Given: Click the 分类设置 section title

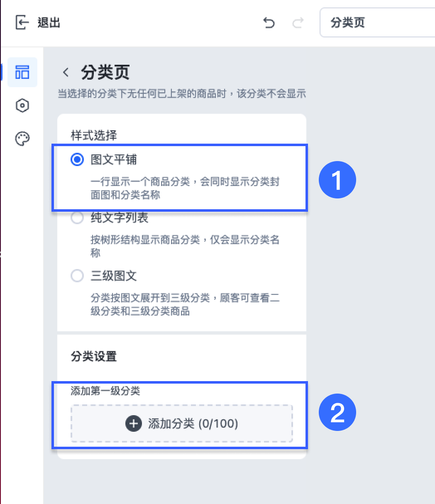Looking at the screenshot, I should (94, 356).
